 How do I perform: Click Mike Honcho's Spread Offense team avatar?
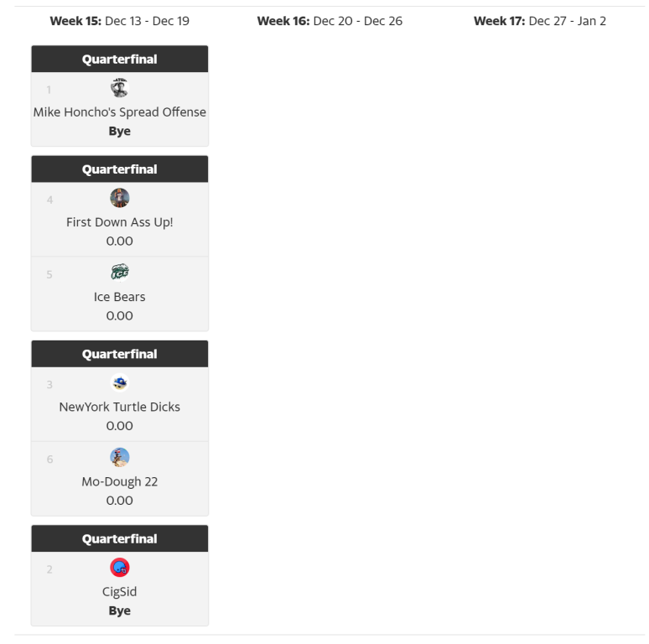point(120,88)
